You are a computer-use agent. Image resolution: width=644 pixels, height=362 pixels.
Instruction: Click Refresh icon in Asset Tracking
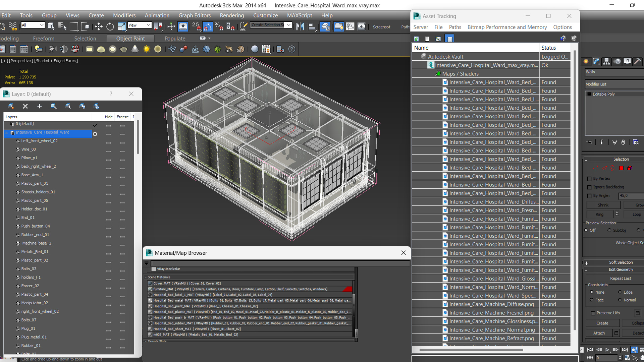pos(416,39)
